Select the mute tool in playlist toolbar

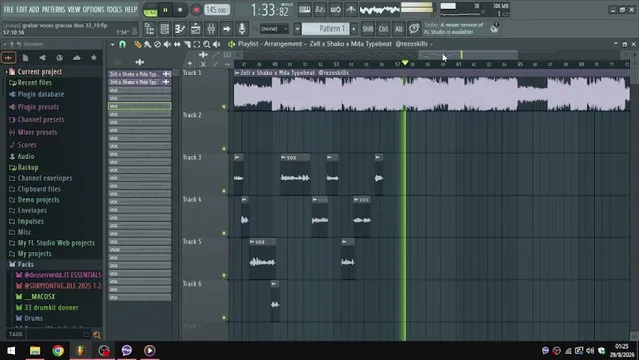(167, 44)
